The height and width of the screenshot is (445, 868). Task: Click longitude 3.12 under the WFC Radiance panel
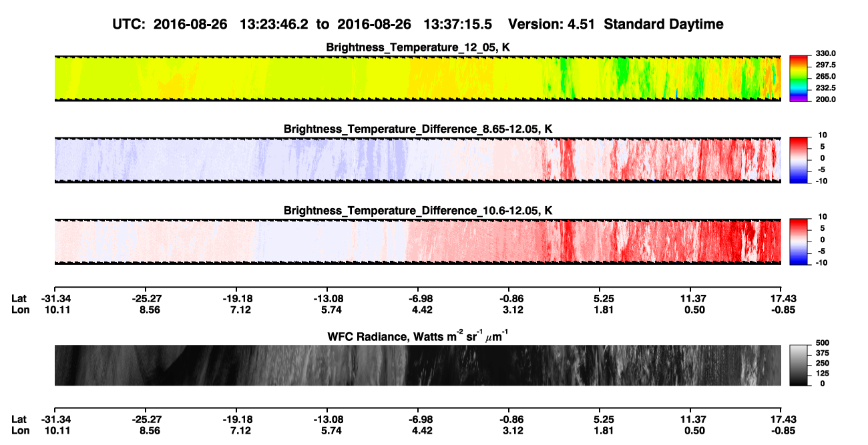click(513, 430)
